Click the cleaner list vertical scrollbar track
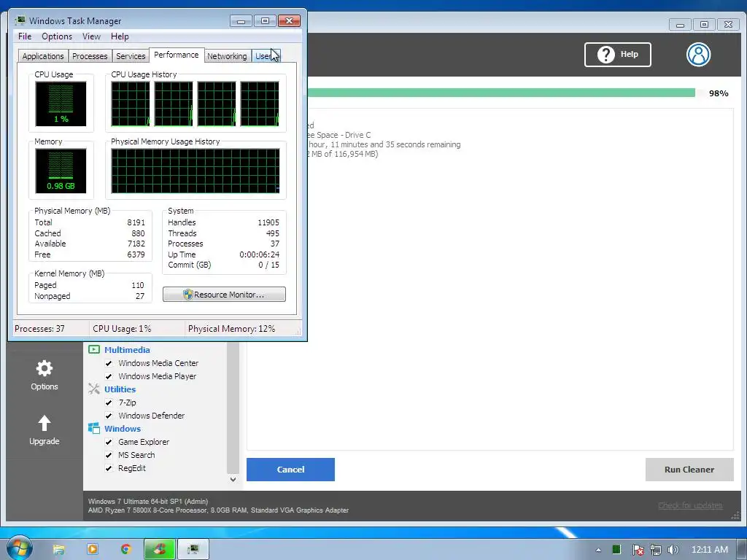Viewport: 747px width, 560px height. (233, 408)
